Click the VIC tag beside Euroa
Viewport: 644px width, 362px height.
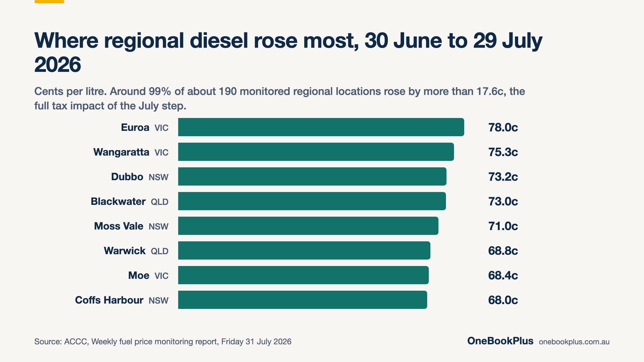click(162, 128)
